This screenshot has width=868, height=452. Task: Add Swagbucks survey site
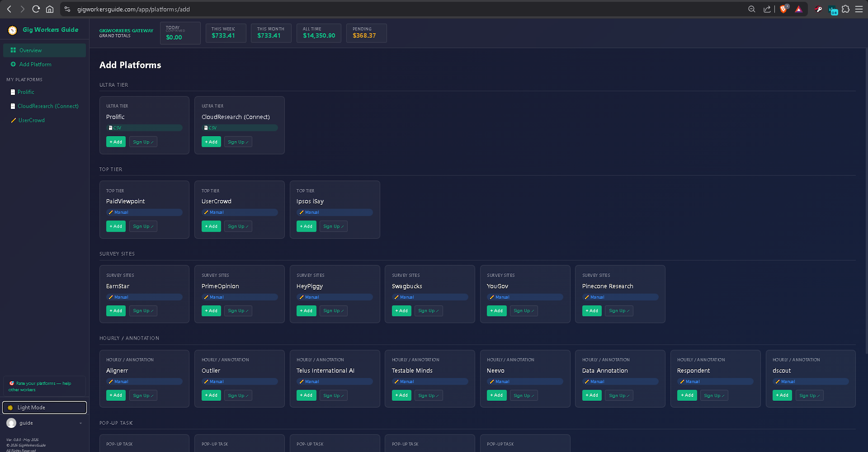401,311
